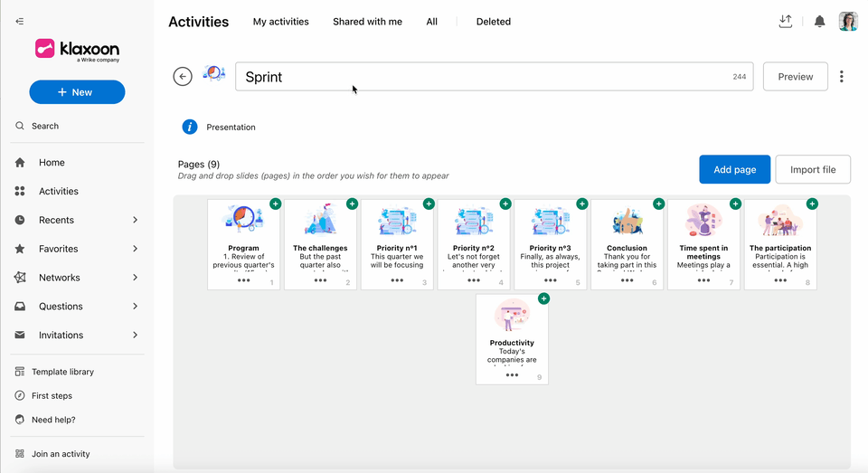Click the Join an activity QR icon
Screen dimensions: 868x473
(x=20, y=454)
